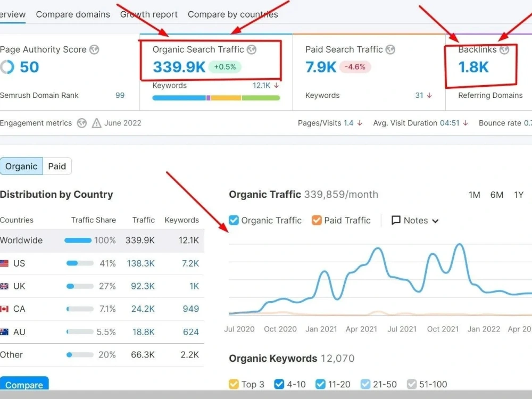Switch to the 6M time range
The image size is (532, 399).
tap(497, 195)
